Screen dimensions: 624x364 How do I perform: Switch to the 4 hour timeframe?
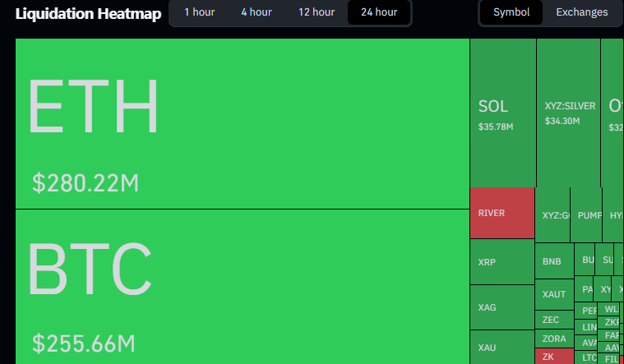click(x=256, y=12)
